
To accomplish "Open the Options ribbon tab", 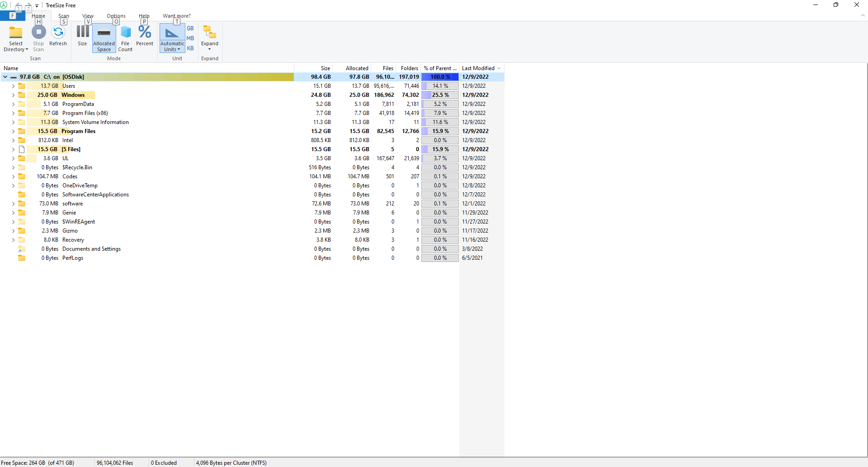I will tap(116, 16).
